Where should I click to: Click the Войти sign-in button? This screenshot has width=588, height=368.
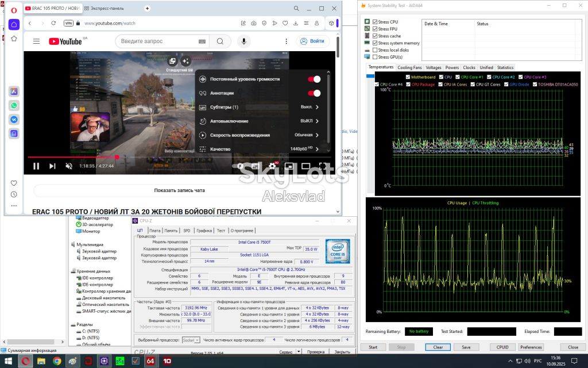[x=313, y=41]
